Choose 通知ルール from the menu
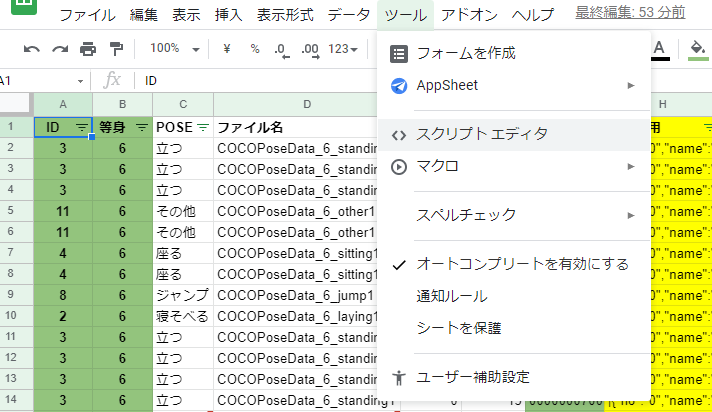This screenshot has height=412, width=712. [x=514, y=296]
